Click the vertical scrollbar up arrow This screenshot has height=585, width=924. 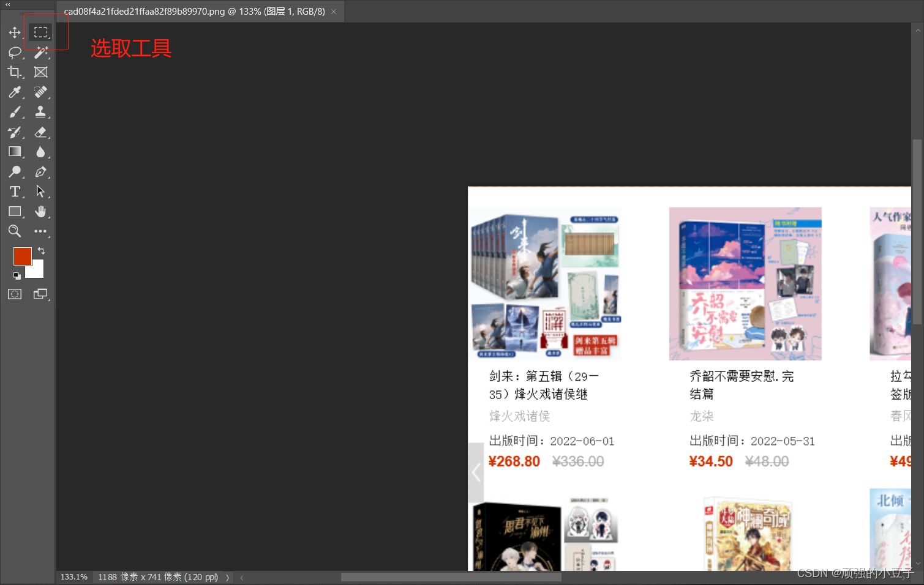[x=917, y=29]
